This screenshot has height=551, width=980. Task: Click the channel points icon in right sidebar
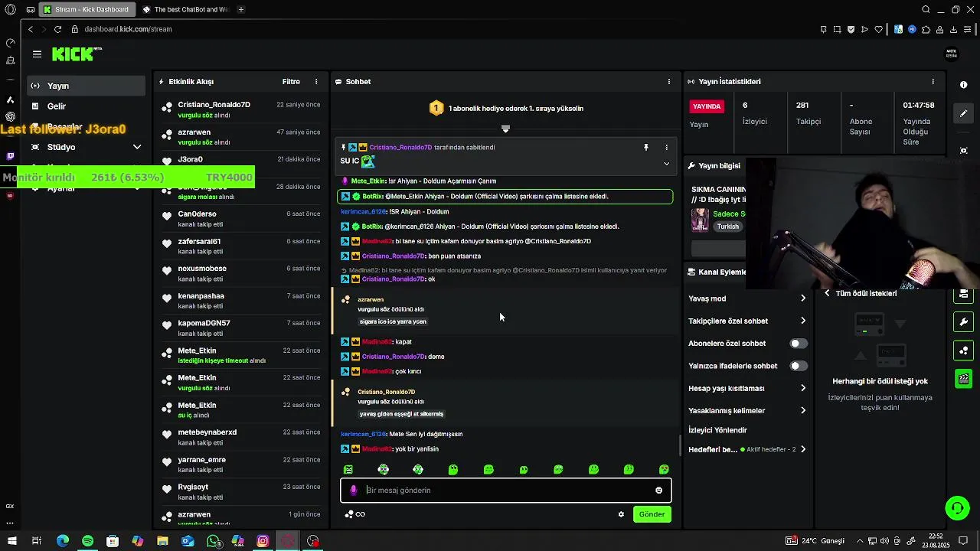click(964, 350)
